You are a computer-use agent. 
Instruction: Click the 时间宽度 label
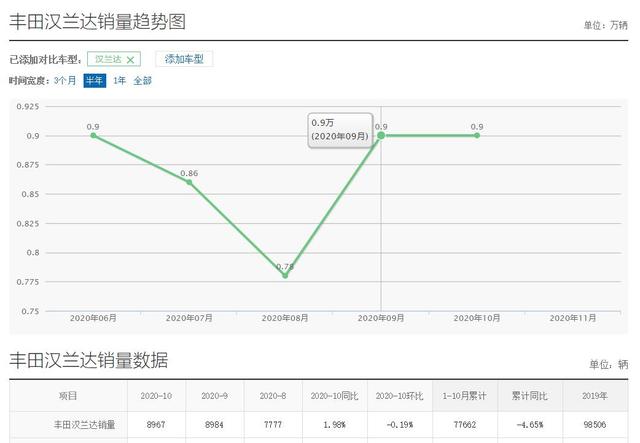pyautogui.click(x=28, y=81)
